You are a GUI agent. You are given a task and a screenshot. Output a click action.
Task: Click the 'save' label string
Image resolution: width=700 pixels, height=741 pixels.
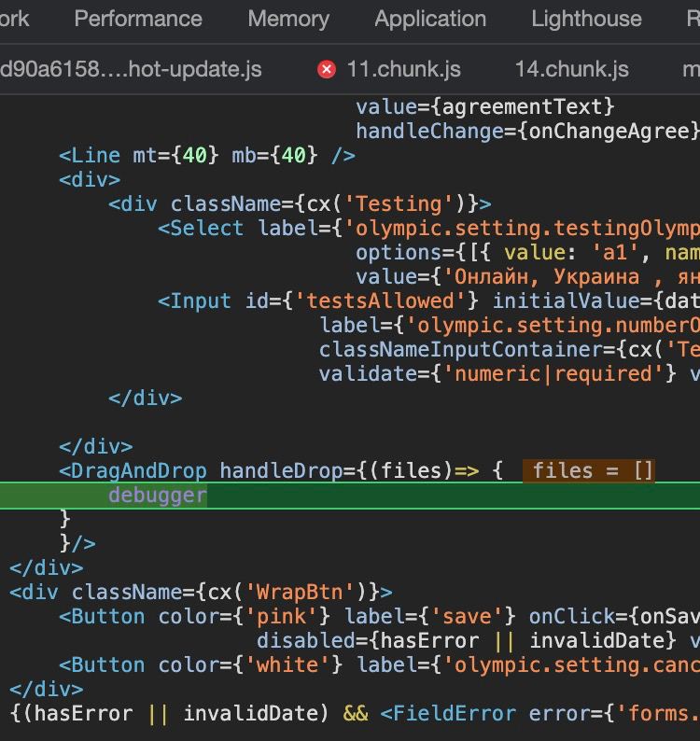click(x=467, y=616)
